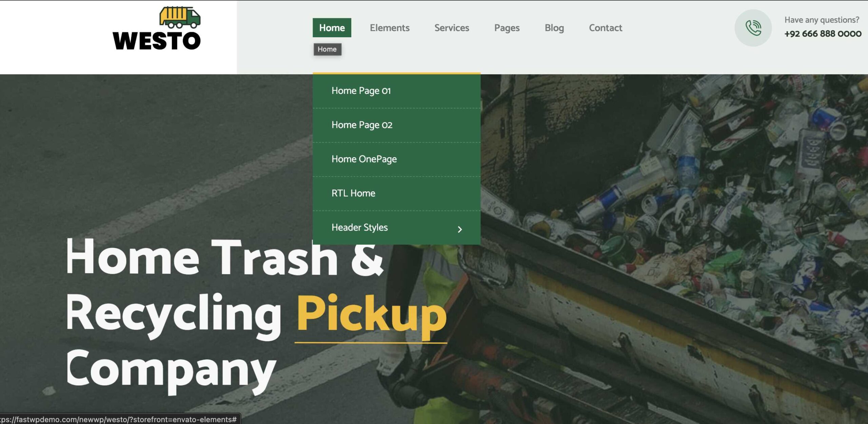This screenshot has width=868, height=424.
Task: Open the Services navigation menu
Action: tap(452, 28)
